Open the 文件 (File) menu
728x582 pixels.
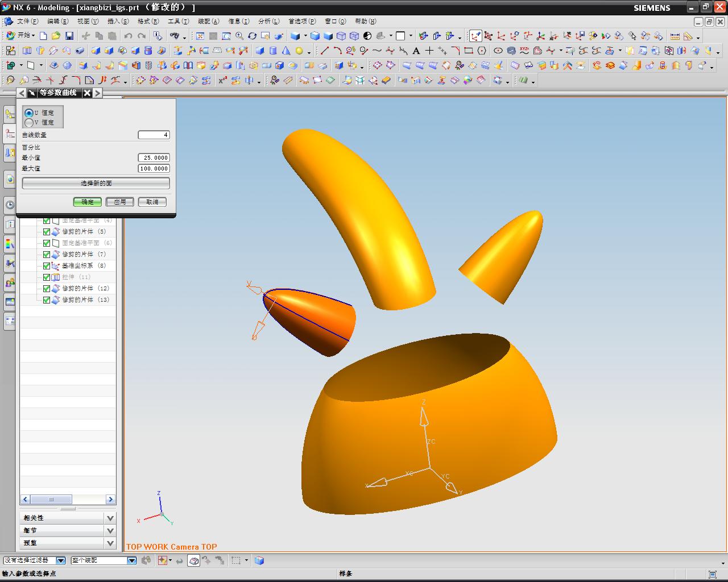[x=27, y=21]
